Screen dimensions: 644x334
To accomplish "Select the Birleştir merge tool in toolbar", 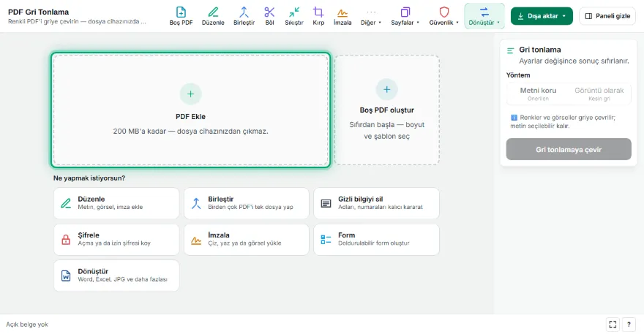I will (x=244, y=16).
